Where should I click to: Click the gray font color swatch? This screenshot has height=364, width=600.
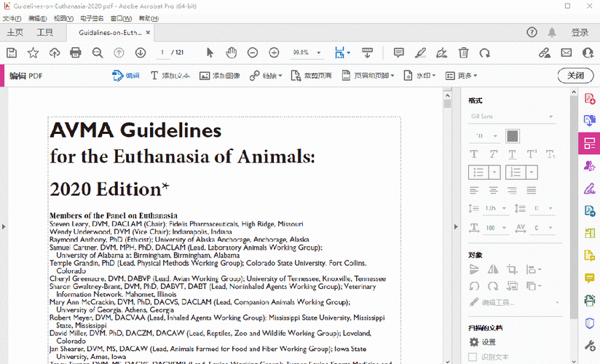513,136
